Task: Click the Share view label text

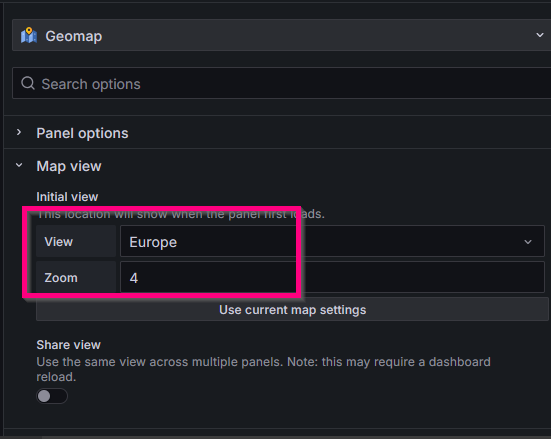Action: pos(69,345)
